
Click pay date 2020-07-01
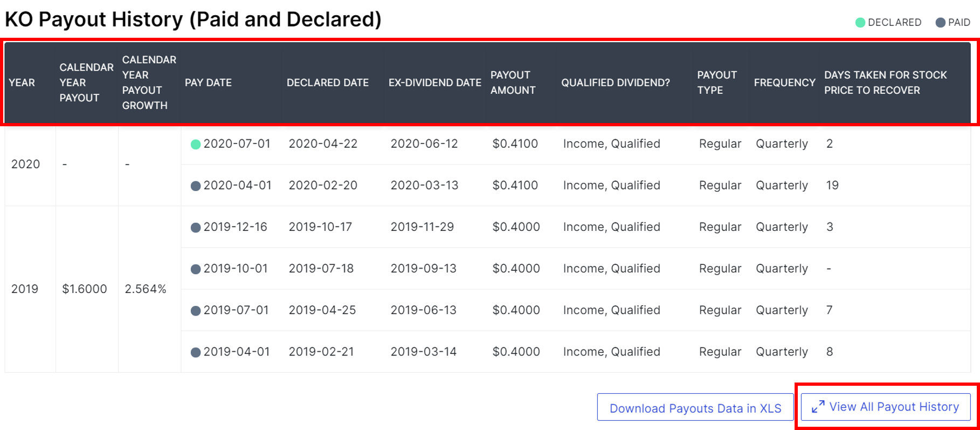coord(237,144)
